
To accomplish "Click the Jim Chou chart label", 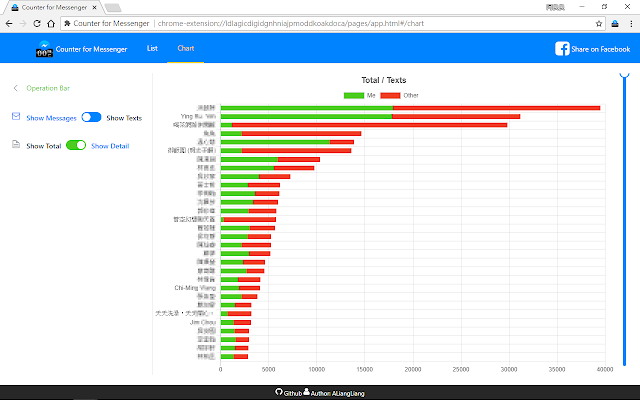I will [x=203, y=322].
